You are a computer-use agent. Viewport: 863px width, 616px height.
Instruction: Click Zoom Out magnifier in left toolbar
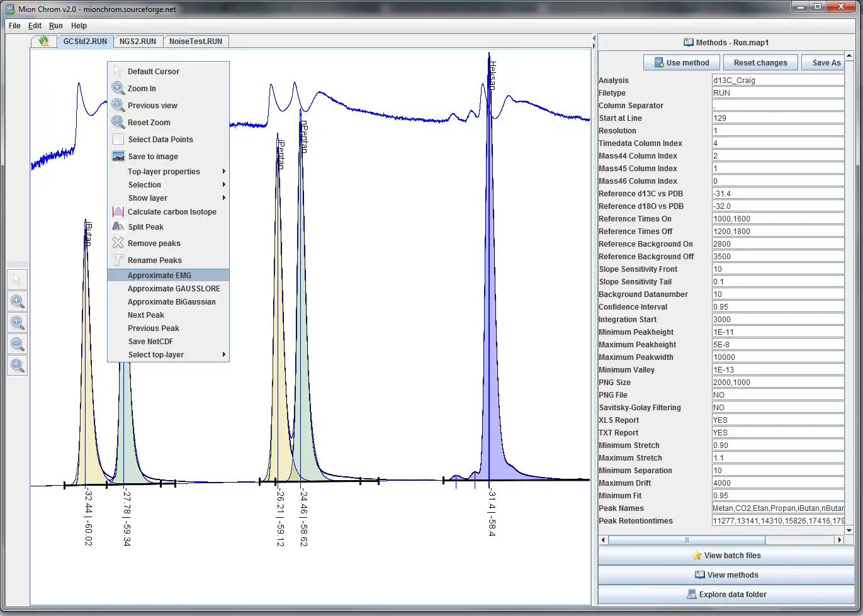(18, 344)
